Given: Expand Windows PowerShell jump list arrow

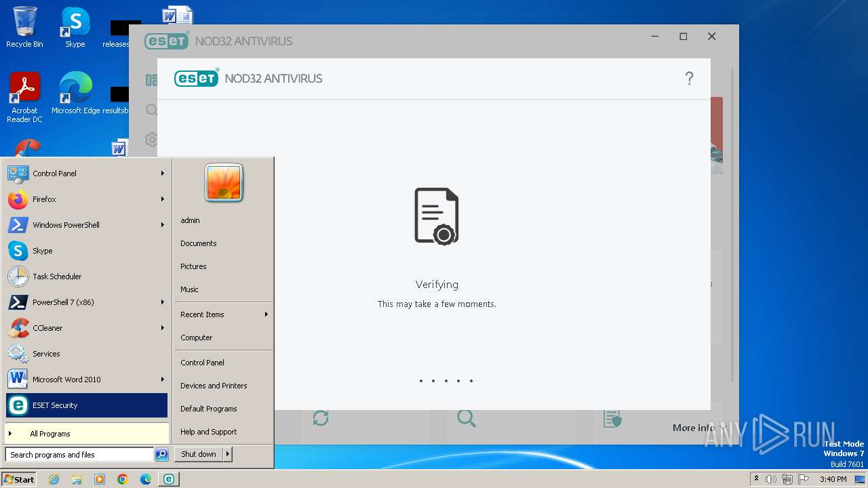Looking at the screenshot, I should (163, 225).
